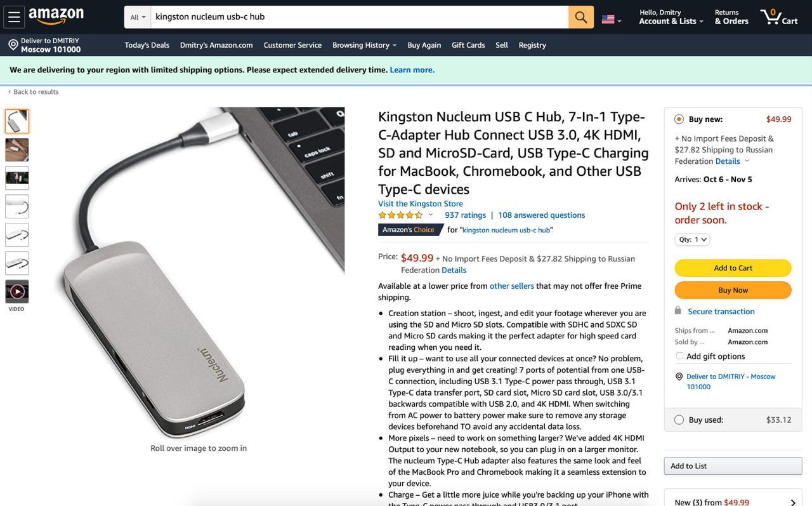Click the delivery location pin icon
This screenshot has width=812, height=506.
point(13,45)
